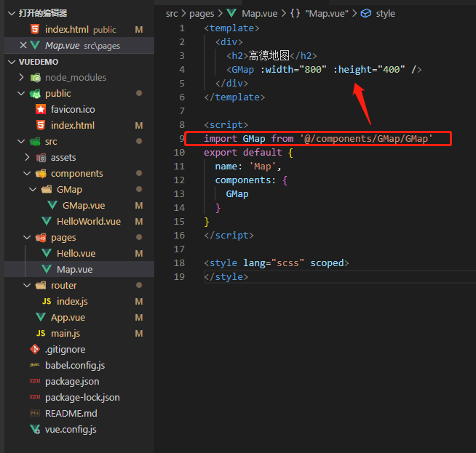The width and height of the screenshot is (476, 453).
Task: Click the HTML5 icon of index.html under public folder
Action: [41, 126]
